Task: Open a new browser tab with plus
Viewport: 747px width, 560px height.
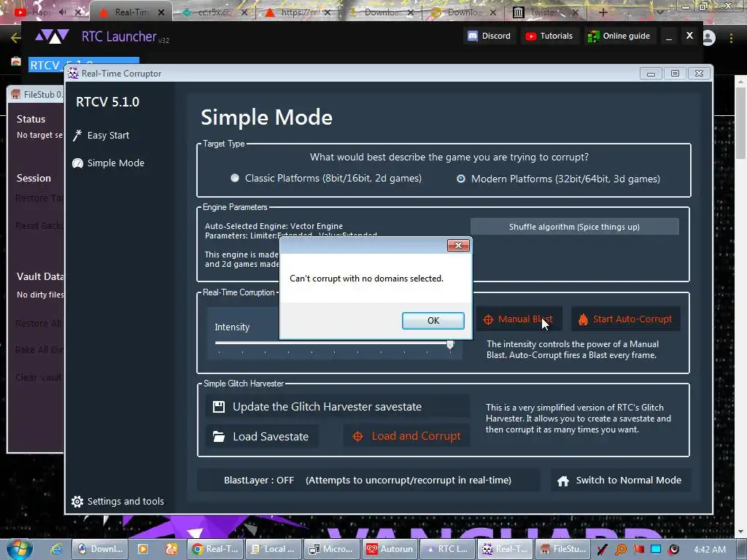Action: tap(603, 12)
